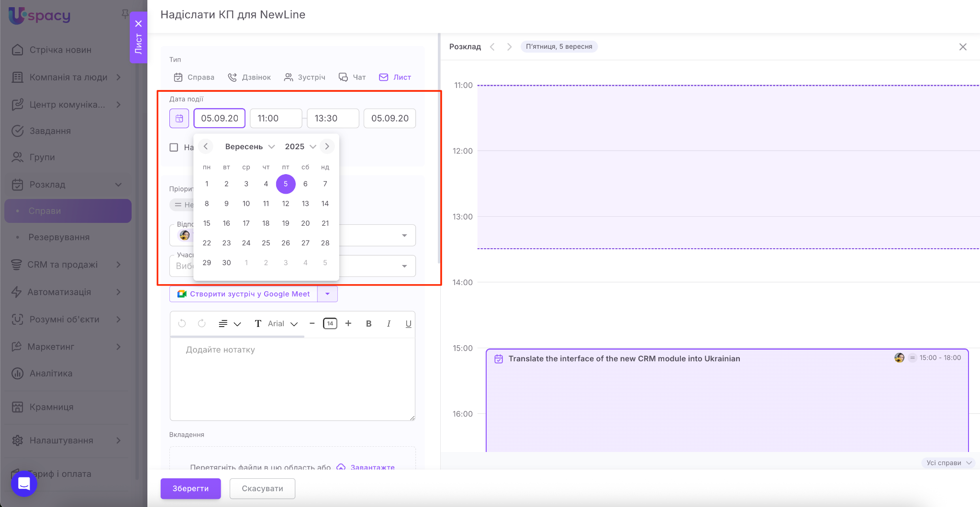Open CRM та продажі menu

click(62, 265)
